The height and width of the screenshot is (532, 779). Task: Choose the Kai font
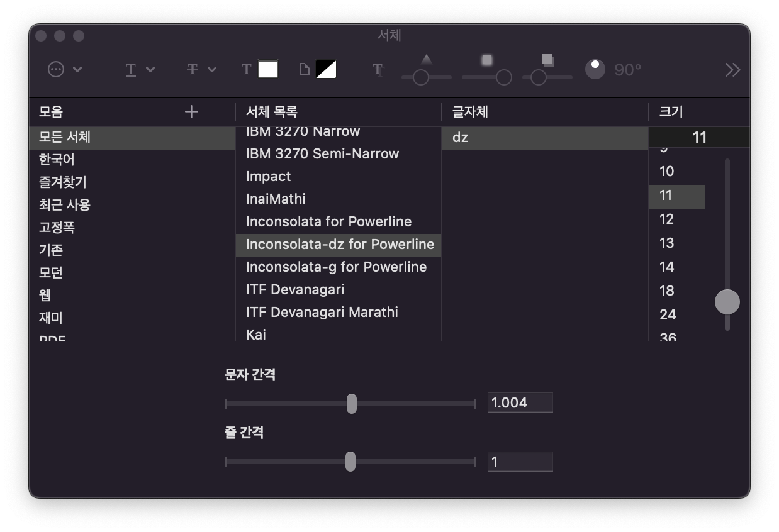click(x=339, y=333)
